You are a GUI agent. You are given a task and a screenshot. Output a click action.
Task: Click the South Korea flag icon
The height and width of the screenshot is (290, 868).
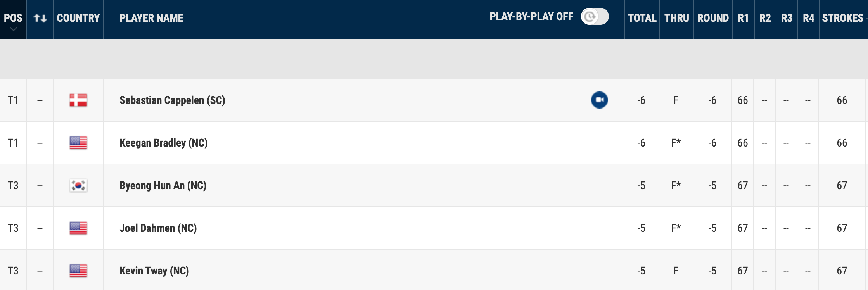click(78, 185)
